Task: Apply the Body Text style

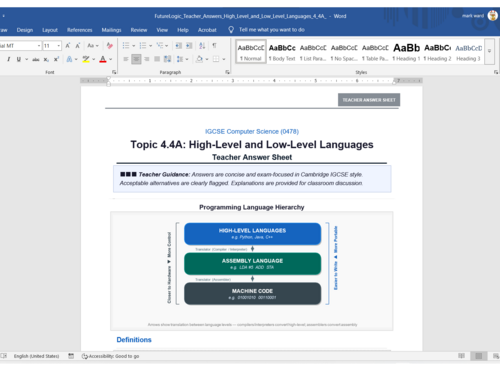Action: [x=282, y=52]
